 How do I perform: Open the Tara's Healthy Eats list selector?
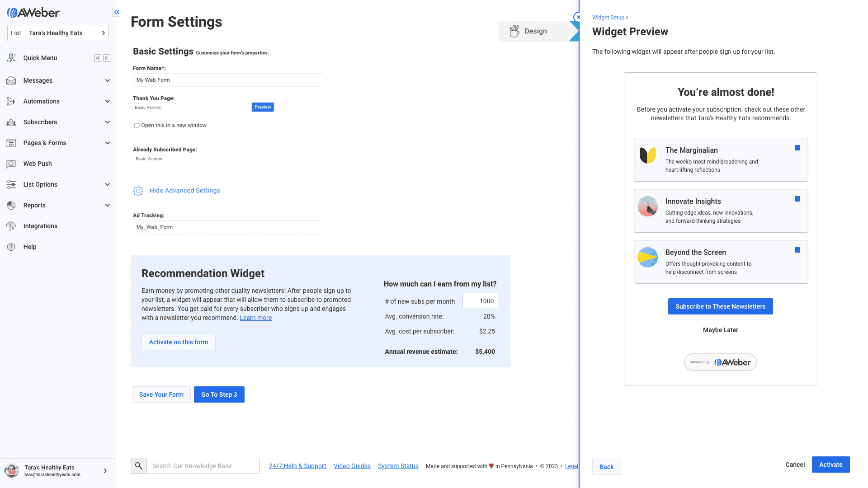[x=58, y=33]
